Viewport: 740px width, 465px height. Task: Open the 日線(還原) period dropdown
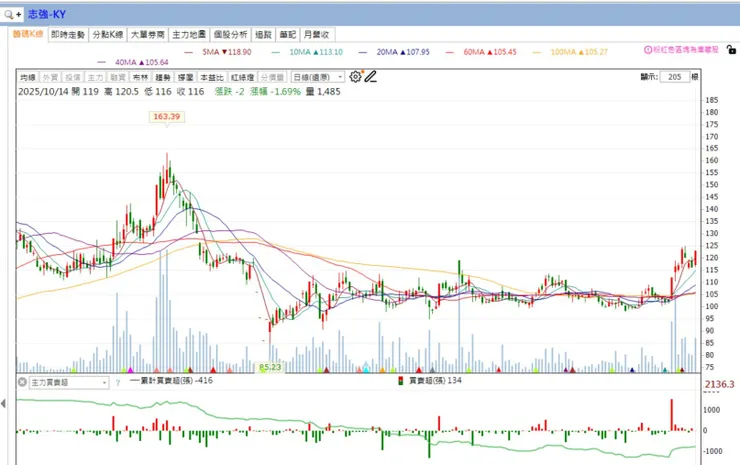[318, 77]
